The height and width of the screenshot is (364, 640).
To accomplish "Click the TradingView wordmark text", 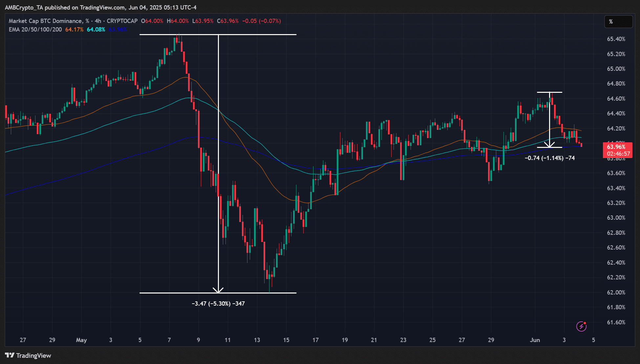I will click(33, 355).
